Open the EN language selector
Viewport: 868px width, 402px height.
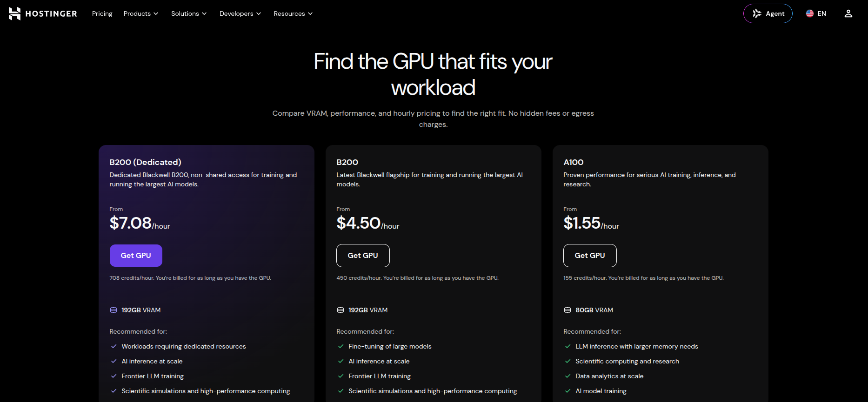pos(816,14)
